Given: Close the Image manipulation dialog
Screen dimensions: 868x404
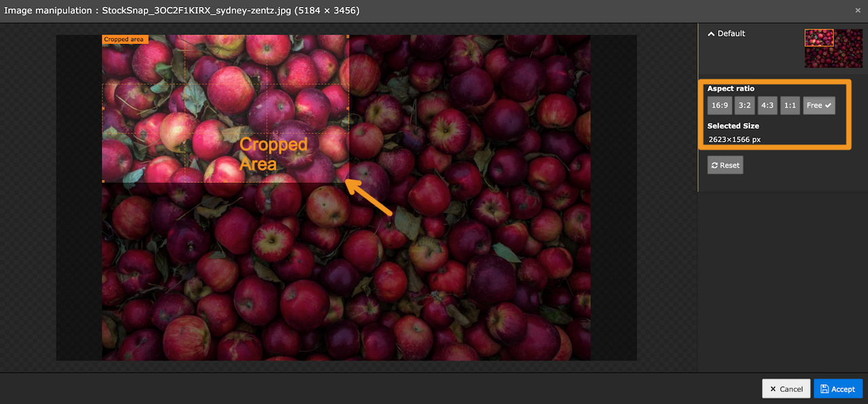Looking at the screenshot, I should [x=858, y=11].
